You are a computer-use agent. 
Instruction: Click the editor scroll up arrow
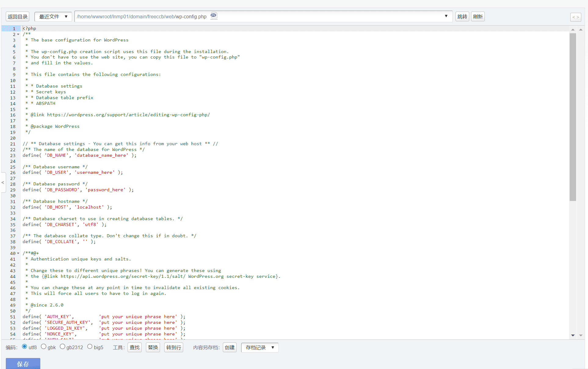[x=573, y=30]
